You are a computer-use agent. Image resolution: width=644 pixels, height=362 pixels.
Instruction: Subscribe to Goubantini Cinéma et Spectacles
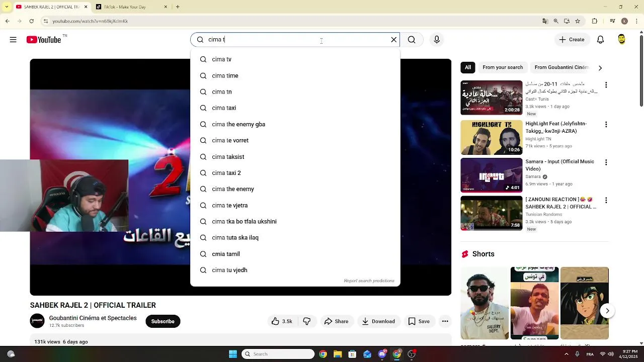163,321
